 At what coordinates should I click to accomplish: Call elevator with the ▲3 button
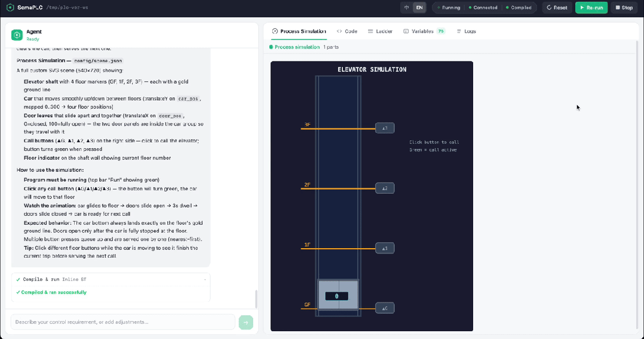click(385, 128)
